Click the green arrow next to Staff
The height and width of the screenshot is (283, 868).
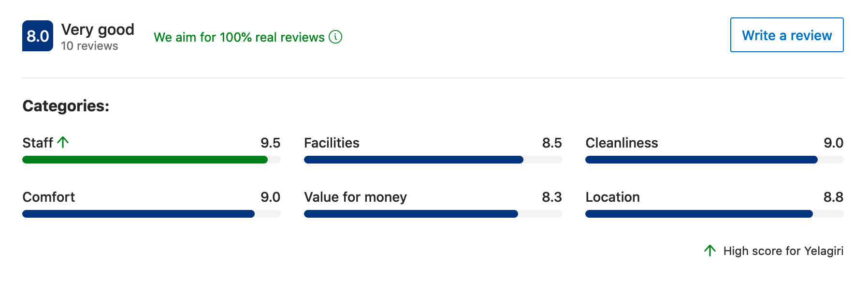pyautogui.click(x=63, y=142)
